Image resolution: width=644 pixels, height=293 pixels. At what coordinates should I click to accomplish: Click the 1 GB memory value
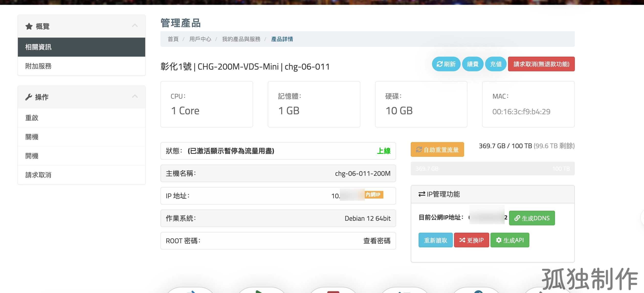click(289, 111)
